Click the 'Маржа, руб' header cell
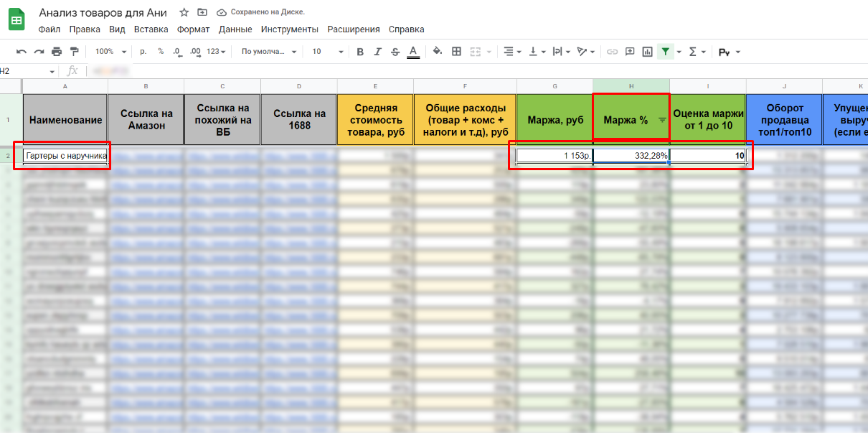 click(x=555, y=120)
